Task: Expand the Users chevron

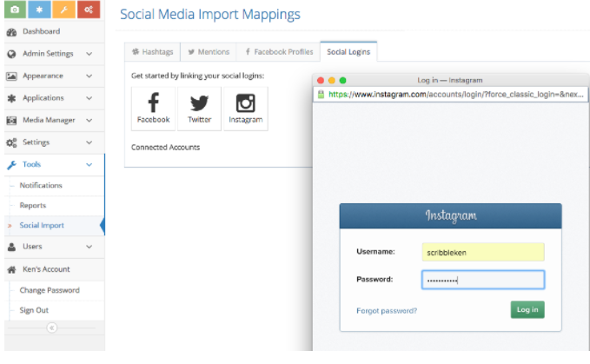Action: (89, 247)
